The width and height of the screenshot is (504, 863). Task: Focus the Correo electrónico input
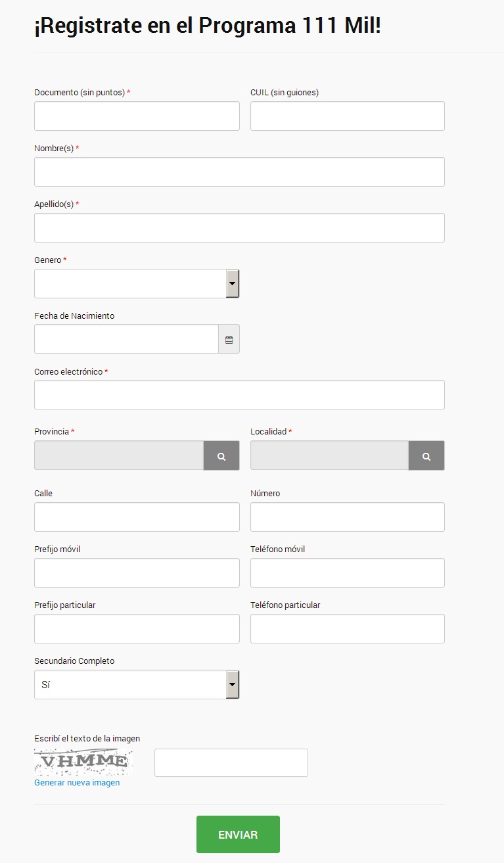(239, 394)
